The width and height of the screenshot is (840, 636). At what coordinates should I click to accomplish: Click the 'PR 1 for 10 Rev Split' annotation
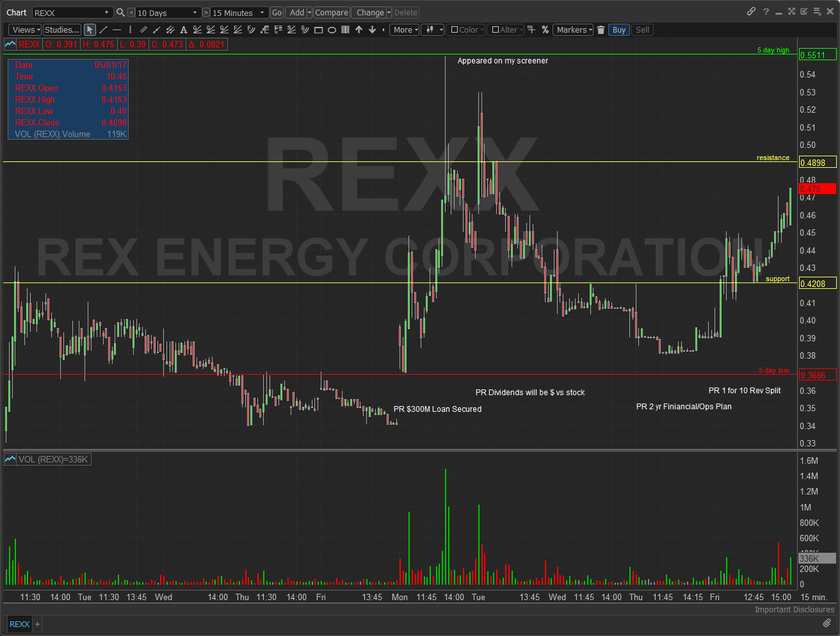click(745, 391)
